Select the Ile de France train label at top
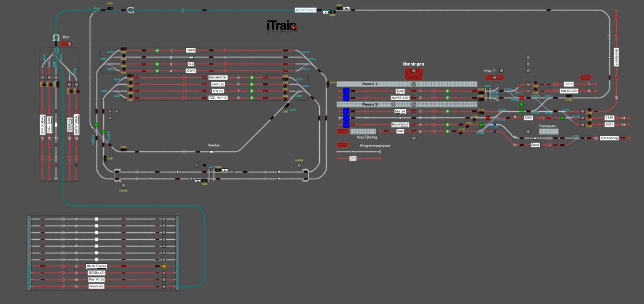644x304 pixels. pyautogui.click(x=306, y=10)
